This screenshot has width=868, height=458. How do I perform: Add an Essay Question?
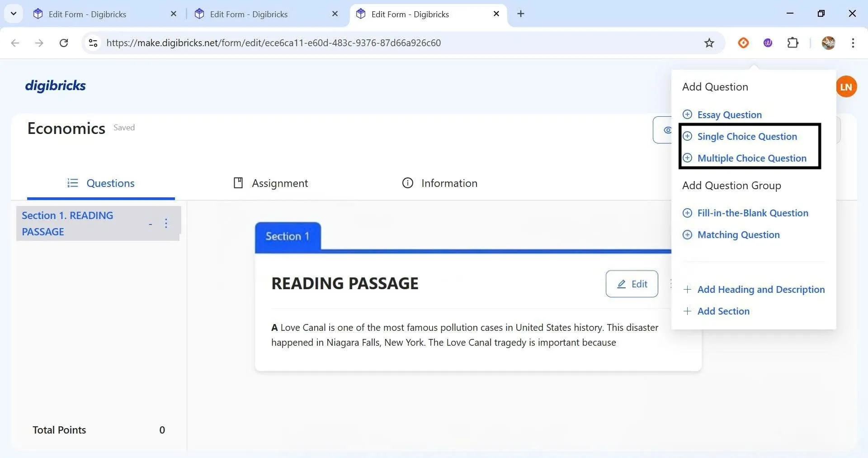[x=729, y=115]
